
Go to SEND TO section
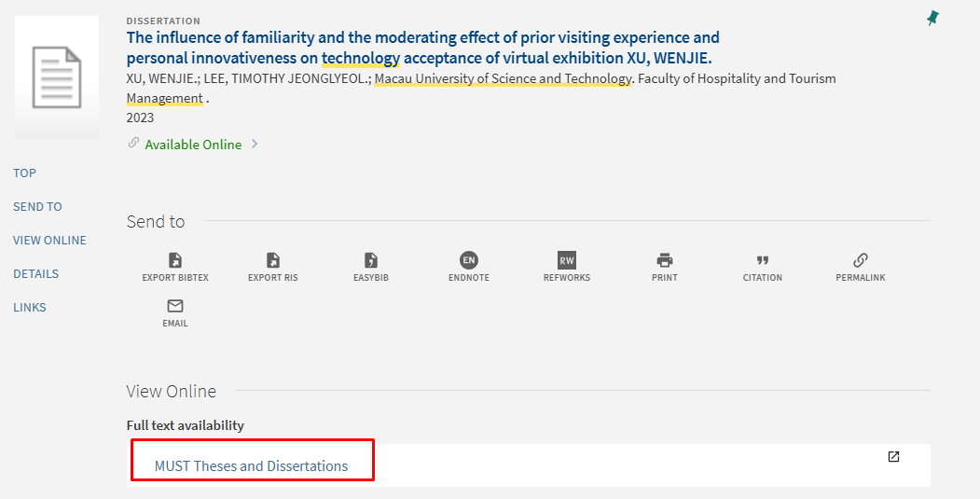[37, 206]
